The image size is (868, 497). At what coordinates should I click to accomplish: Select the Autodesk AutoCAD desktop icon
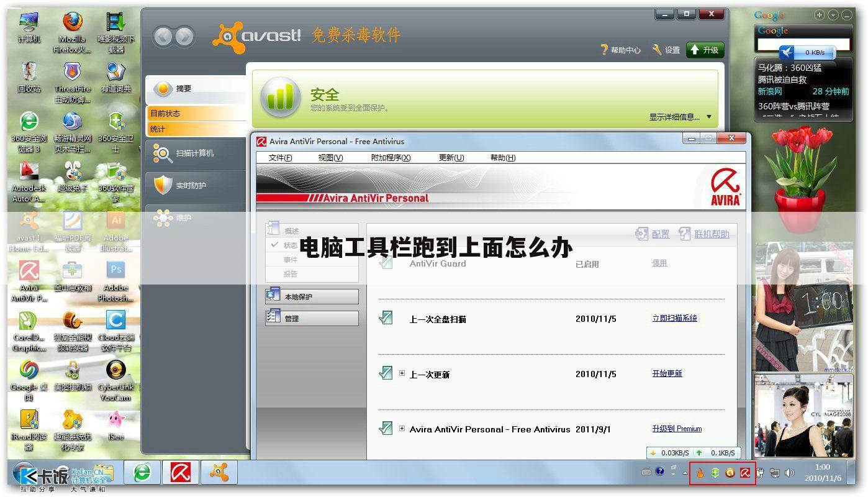tap(29, 181)
